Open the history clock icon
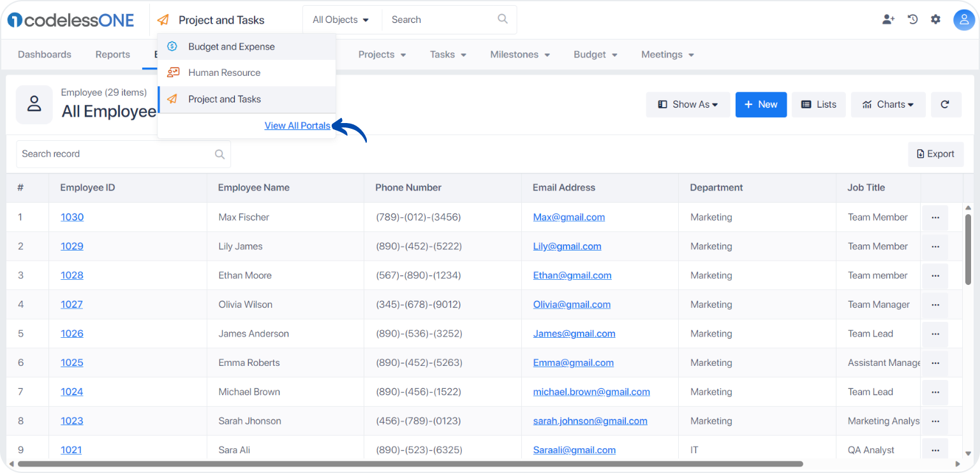The width and height of the screenshot is (980, 473). (x=912, y=19)
